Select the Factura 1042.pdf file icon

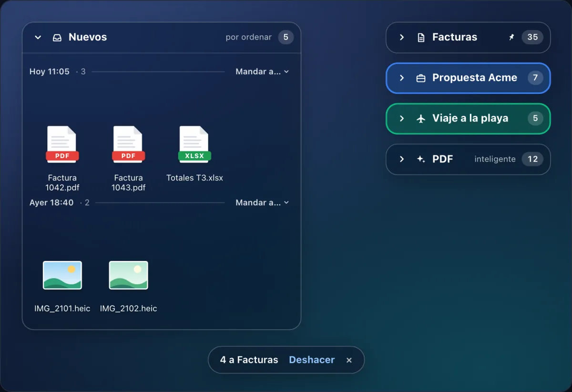(62, 145)
